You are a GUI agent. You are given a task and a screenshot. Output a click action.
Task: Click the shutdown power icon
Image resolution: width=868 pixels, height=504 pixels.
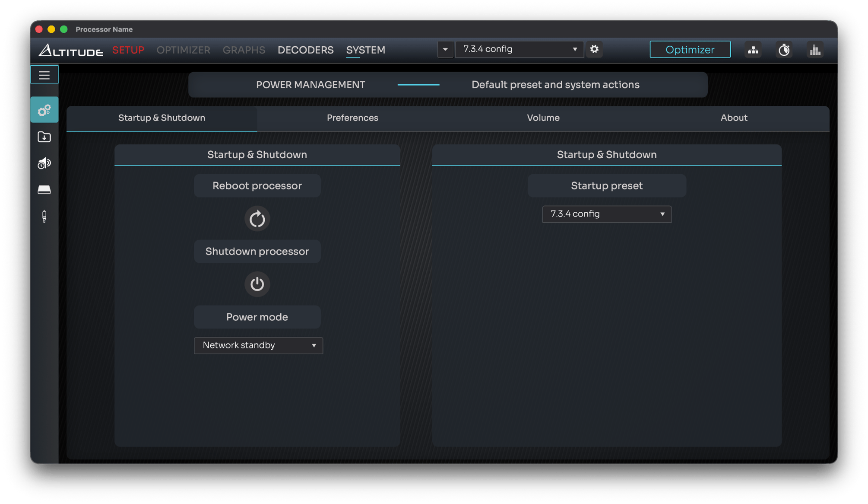pos(257,284)
